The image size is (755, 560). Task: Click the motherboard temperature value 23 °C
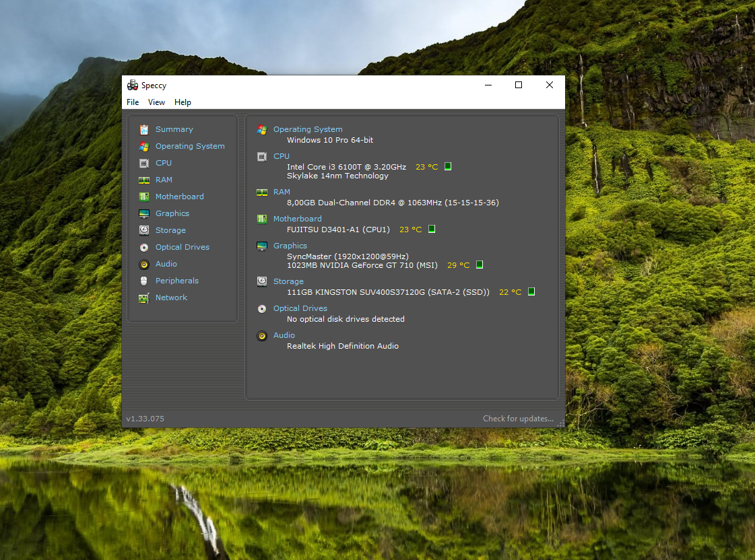pyautogui.click(x=411, y=230)
